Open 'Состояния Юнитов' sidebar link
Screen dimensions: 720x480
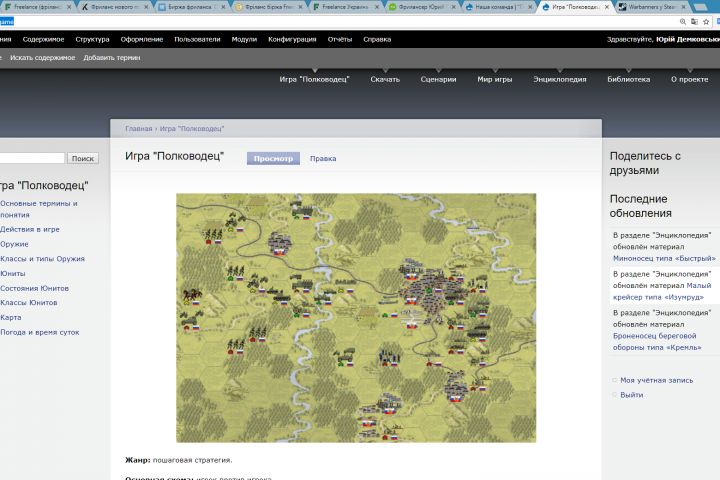click(34, 288)
